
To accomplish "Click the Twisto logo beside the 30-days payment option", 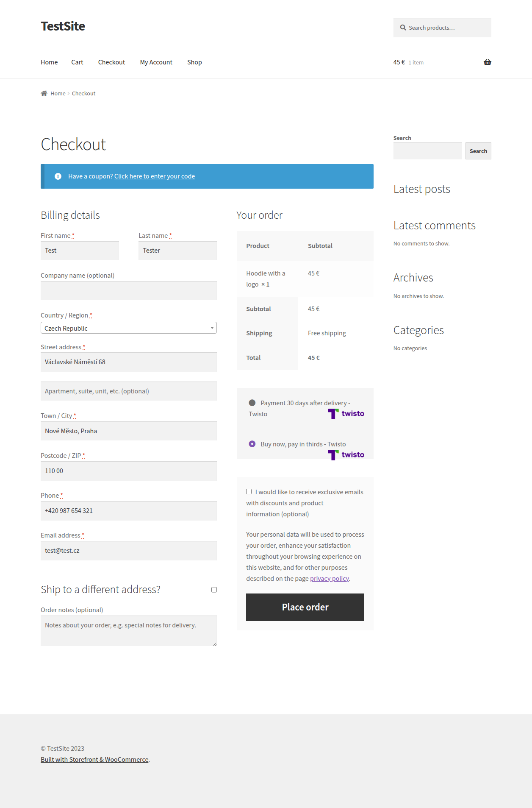I will (346, 413).
